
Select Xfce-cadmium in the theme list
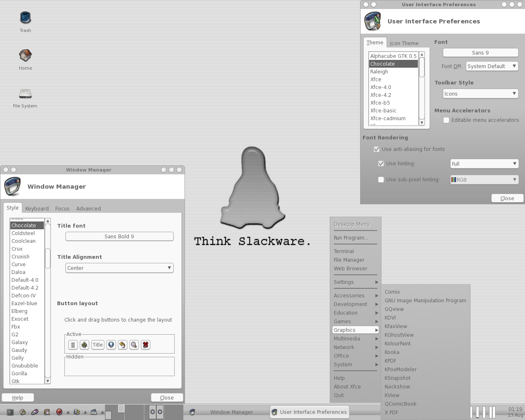(393, 119)
